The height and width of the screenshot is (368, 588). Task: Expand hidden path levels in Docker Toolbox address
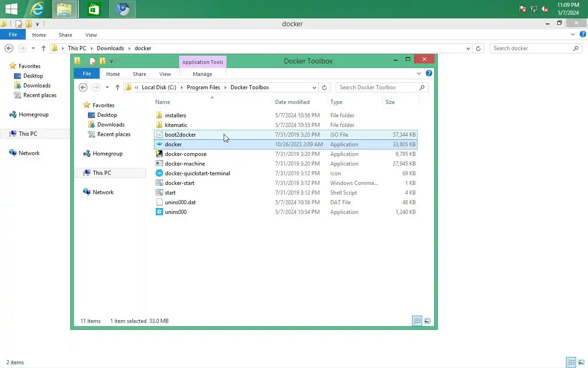[136, 87]
